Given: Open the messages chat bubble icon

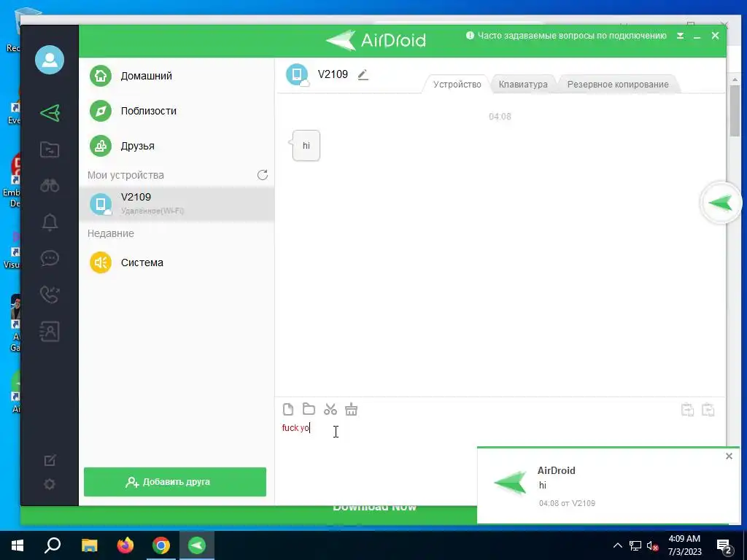Looking at the screenshot, I should [x=50, y=258].
